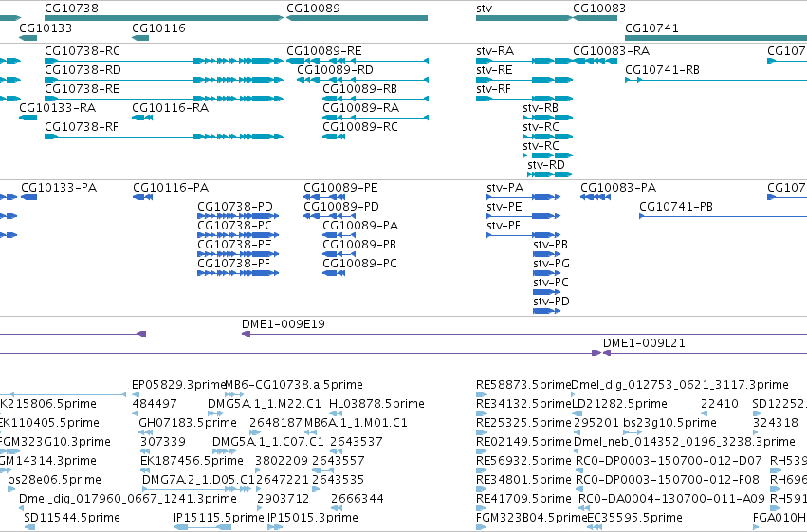Open protein CG10089-PC
This screenshot has height=532, width=807.
pos(359,264)
